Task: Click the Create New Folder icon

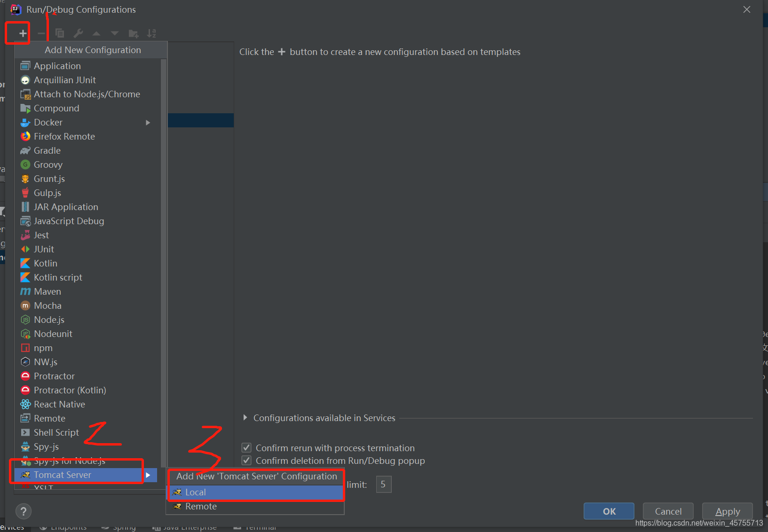Action: [134, 33]
